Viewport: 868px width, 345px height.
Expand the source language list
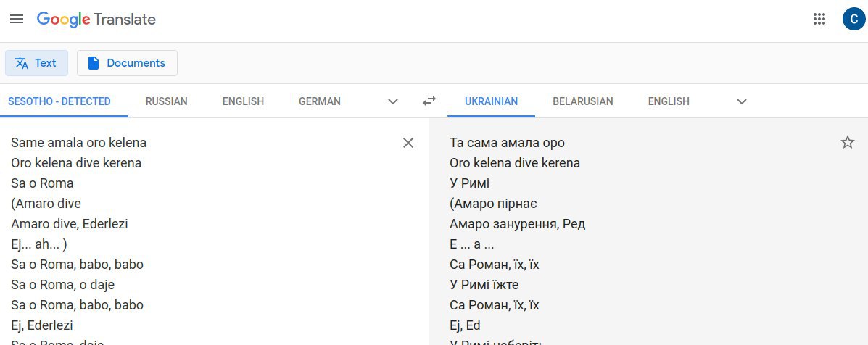tap(393, 101)
